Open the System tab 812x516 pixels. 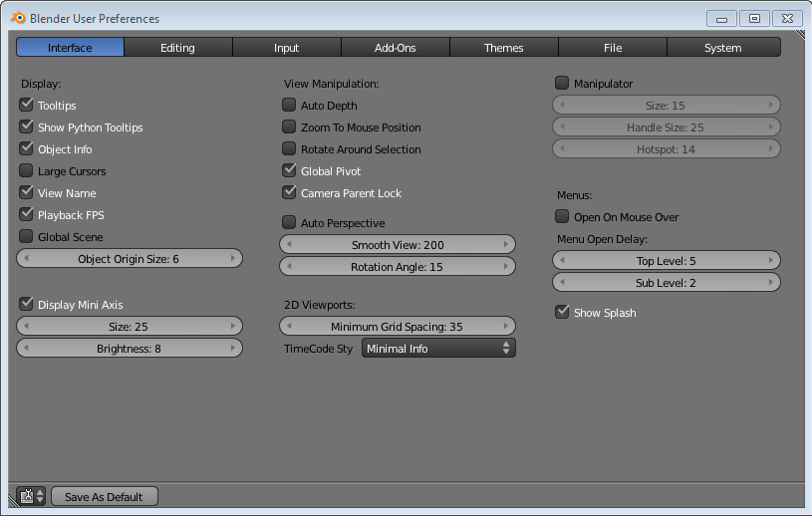click(723, 48)
